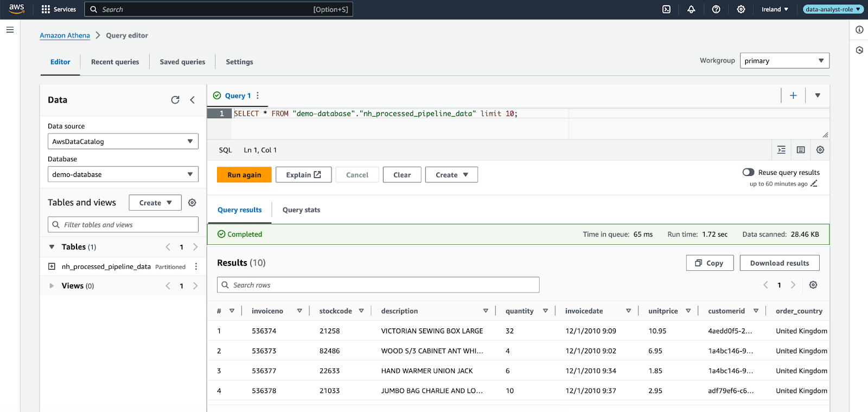Open the Ireland region dropdown
This screenshot has width=868, height=412.
pos(775,9)
